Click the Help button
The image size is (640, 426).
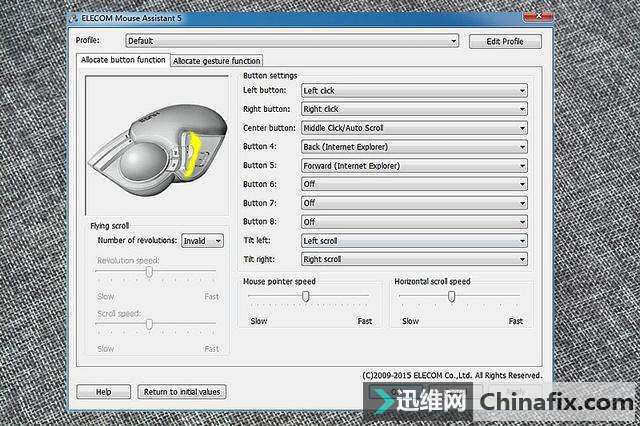(104, 392)
